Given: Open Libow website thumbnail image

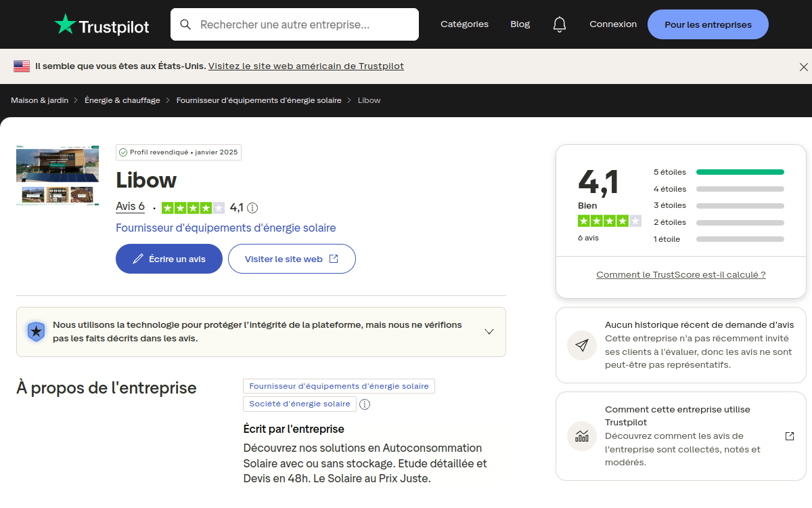Looking at the screenshot, I should click(58, 175).
